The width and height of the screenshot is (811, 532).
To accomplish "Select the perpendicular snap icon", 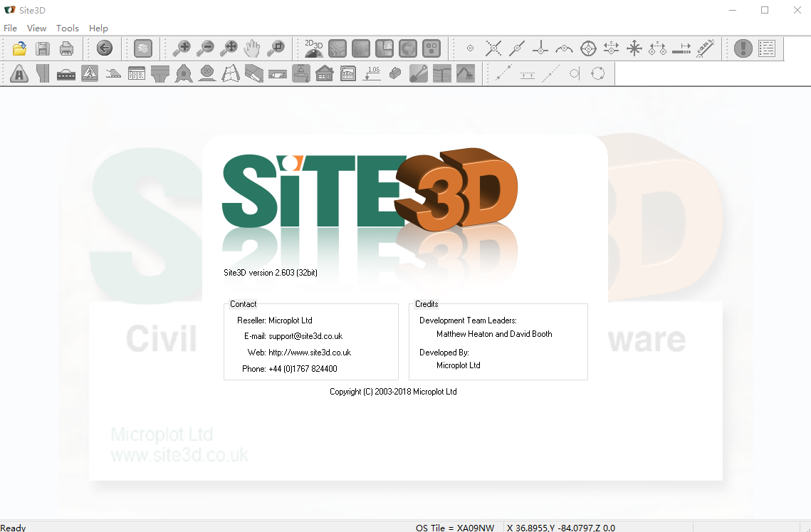I will click(x=540, y=48).
